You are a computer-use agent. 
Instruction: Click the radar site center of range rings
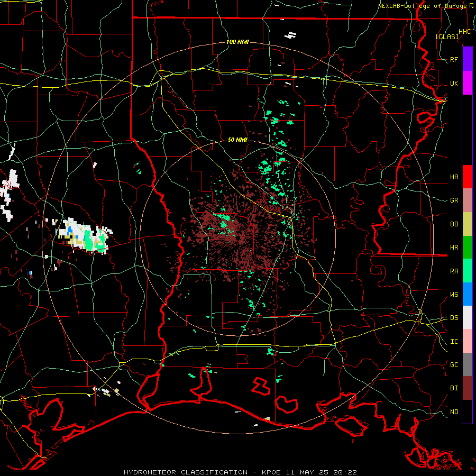237,238
